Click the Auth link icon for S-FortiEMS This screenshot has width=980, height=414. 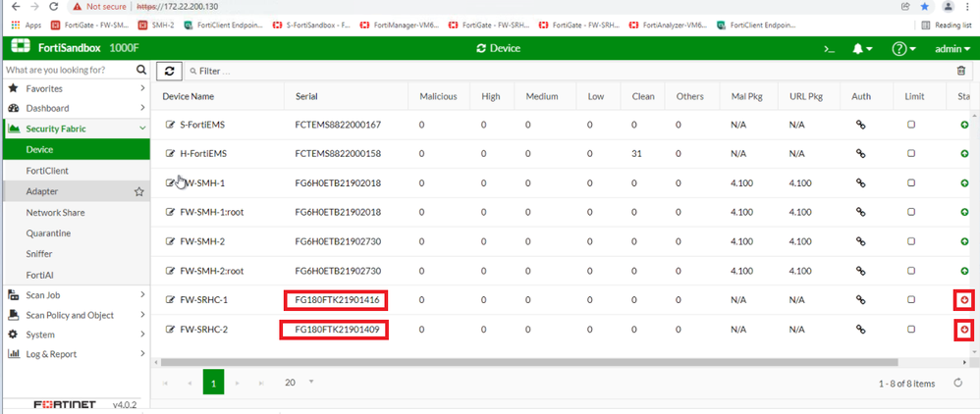(860, 125)
